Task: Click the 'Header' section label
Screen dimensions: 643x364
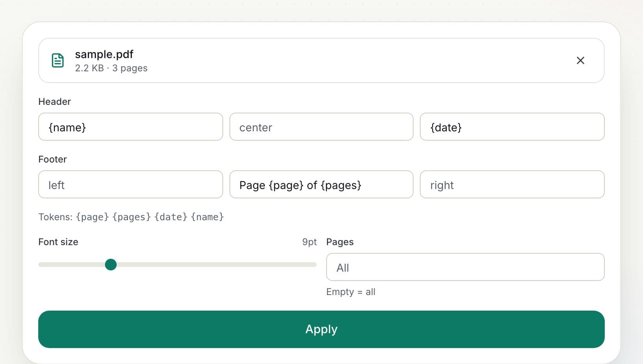Action: pos(55,102)
